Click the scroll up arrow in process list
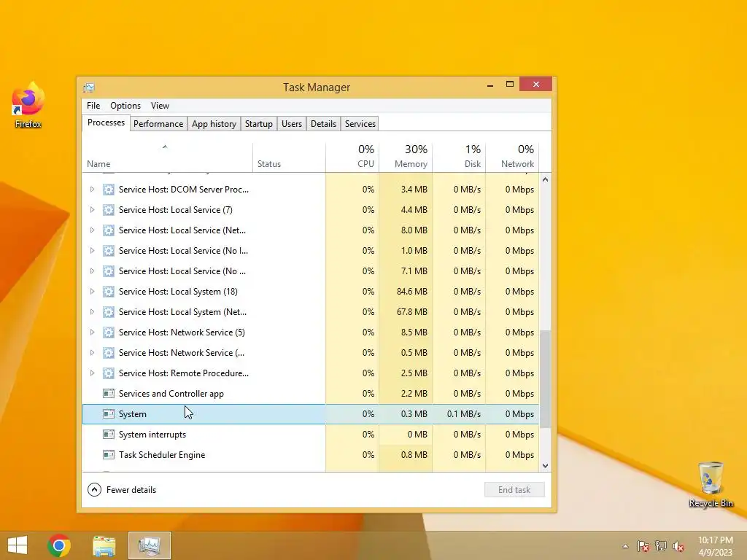The height and width of the screenshot is (560, 747). tap(546, 180)
